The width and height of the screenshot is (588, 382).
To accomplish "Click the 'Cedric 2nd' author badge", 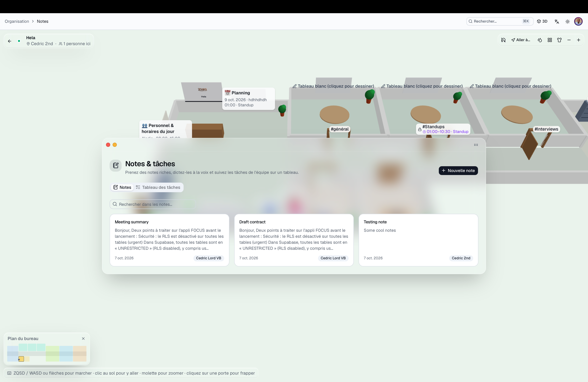I will pyautogui.click(x=461, y=258).
